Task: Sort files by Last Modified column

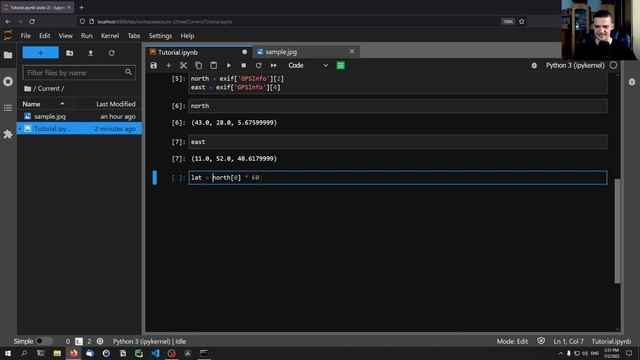Action: (x=116, y=104)
